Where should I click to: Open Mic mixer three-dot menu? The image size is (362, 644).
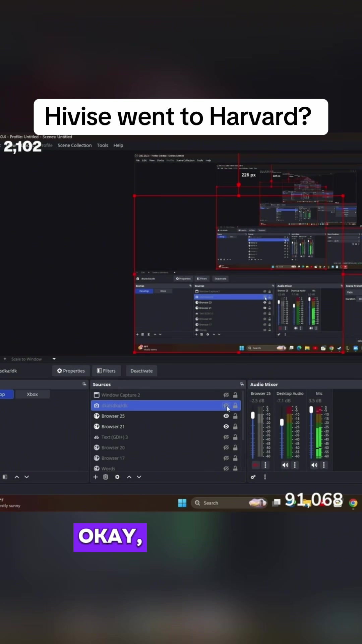tap(324, 465)
